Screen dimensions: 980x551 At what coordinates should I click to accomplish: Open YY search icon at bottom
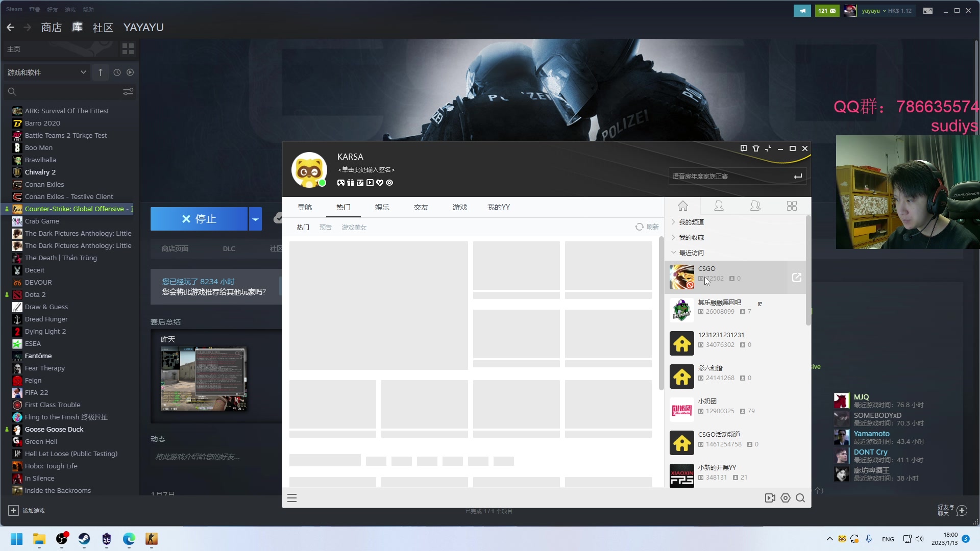[x=800, y=498]
